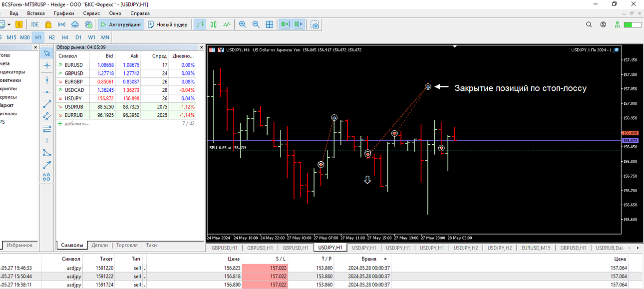Screen dimensions: 644x289
Task: Click the Спред column header
Action: (x=159, y=56)
